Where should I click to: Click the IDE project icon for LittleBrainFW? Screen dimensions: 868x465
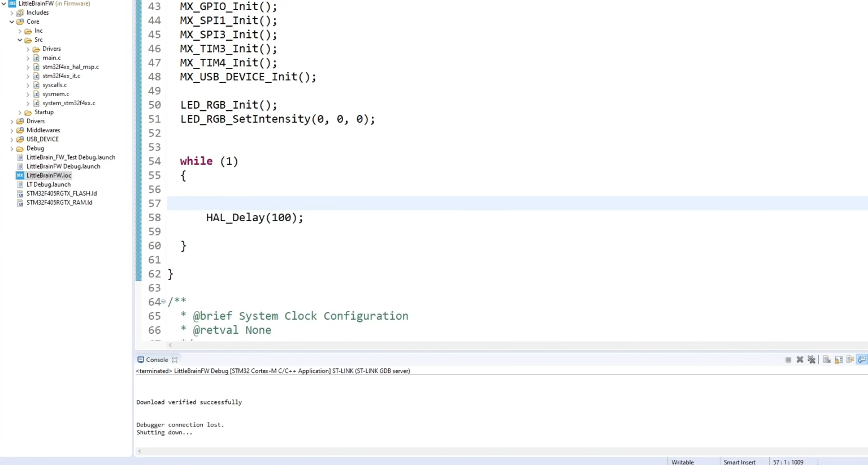click(x=12, y=3)
